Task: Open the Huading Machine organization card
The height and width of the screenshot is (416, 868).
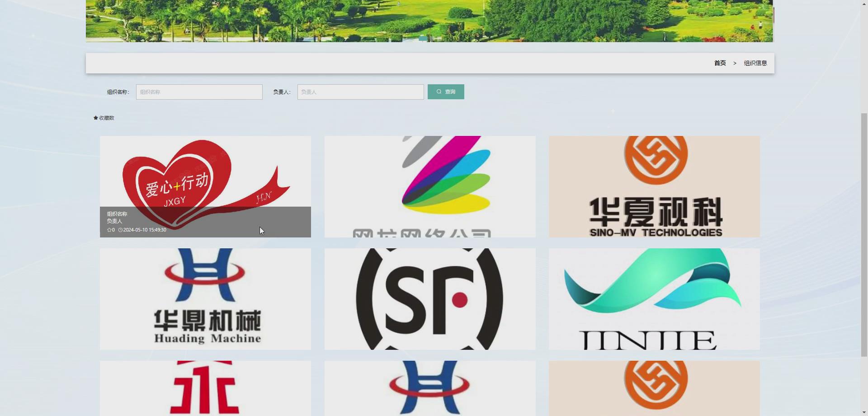Action: pyautogui.click(x=205, y=298)
